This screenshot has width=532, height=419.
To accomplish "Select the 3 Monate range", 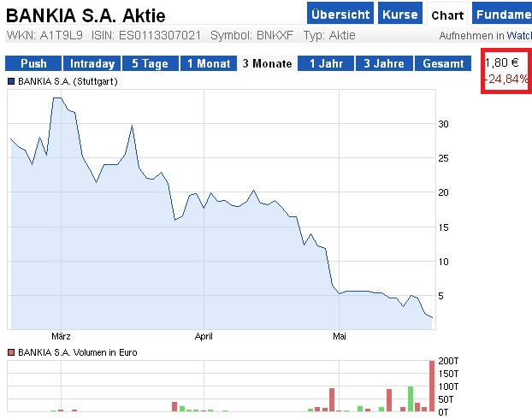I will click(267, 64).
